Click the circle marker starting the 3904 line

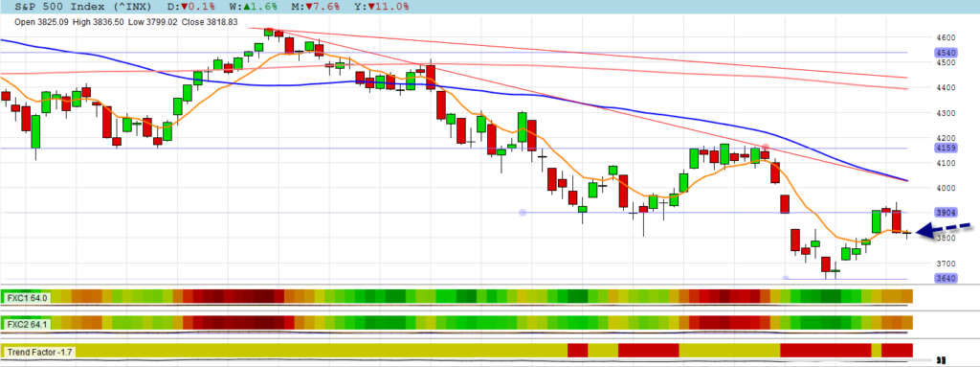523,213
